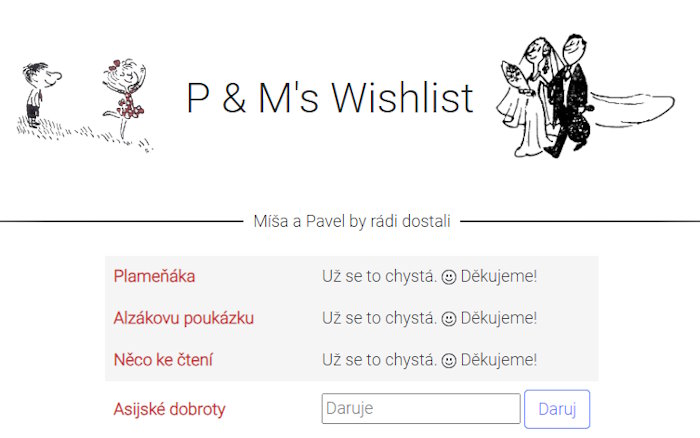The width and height of the screenshot is (700, 438).
Task: Click the smiley icon in Alzákovu poukázku row
Action: 449,319
